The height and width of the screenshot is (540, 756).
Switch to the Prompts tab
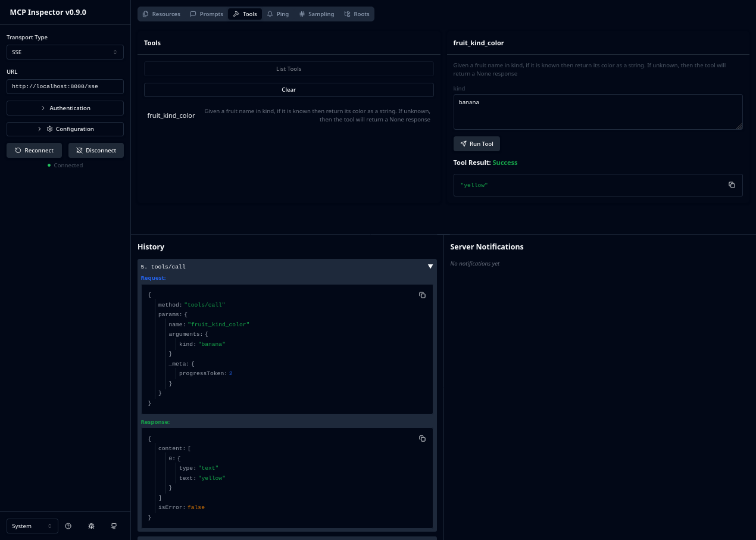[207, 14]
